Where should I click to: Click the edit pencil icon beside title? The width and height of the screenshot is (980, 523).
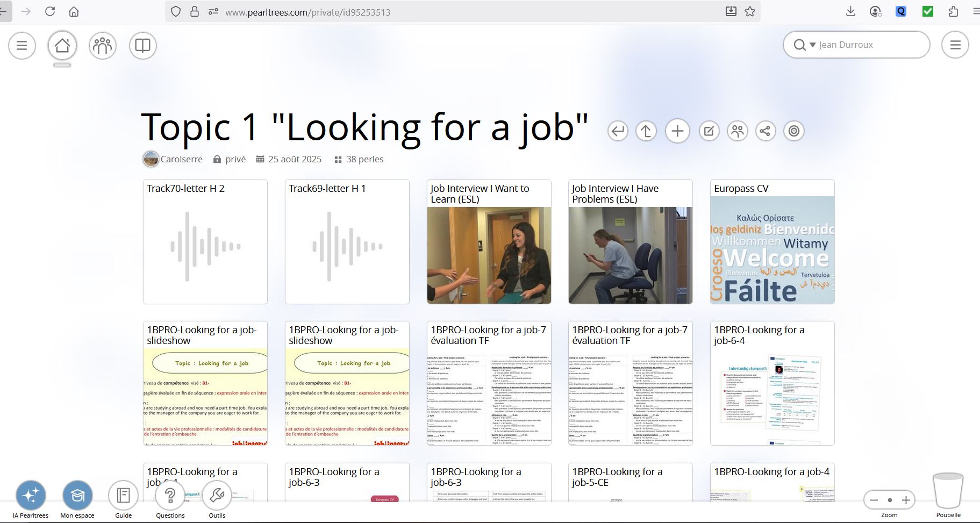[x=709, y=131]
